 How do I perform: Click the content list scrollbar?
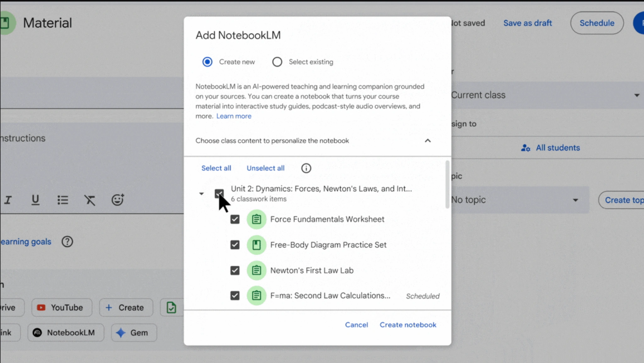[447, 185]
